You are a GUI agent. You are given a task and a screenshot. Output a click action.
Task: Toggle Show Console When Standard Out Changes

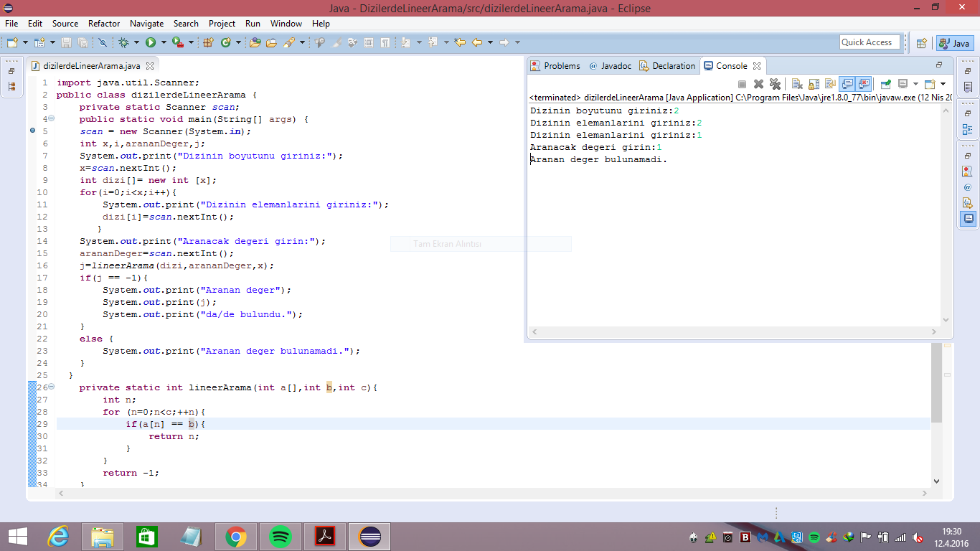(847, 84)
